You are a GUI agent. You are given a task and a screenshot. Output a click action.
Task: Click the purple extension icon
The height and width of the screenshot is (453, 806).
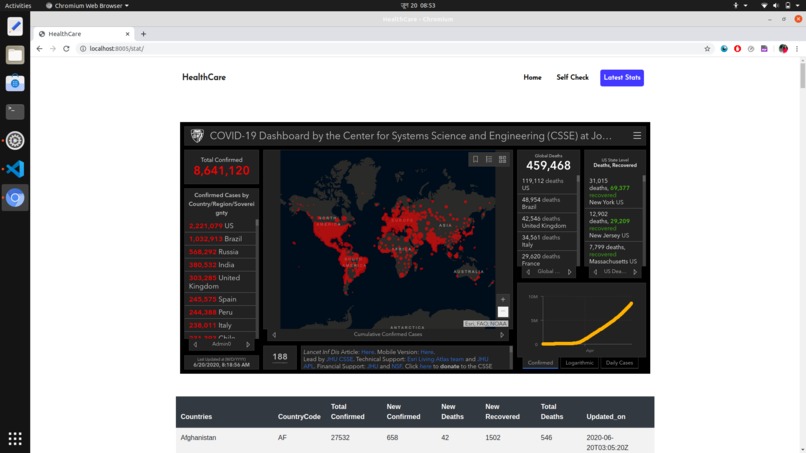[x=764, y=48]
